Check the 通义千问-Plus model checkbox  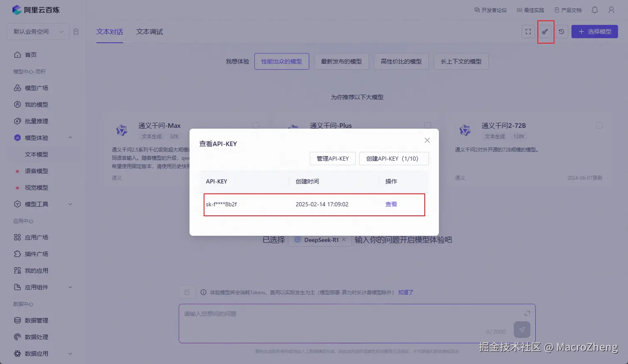coord(428,125)
